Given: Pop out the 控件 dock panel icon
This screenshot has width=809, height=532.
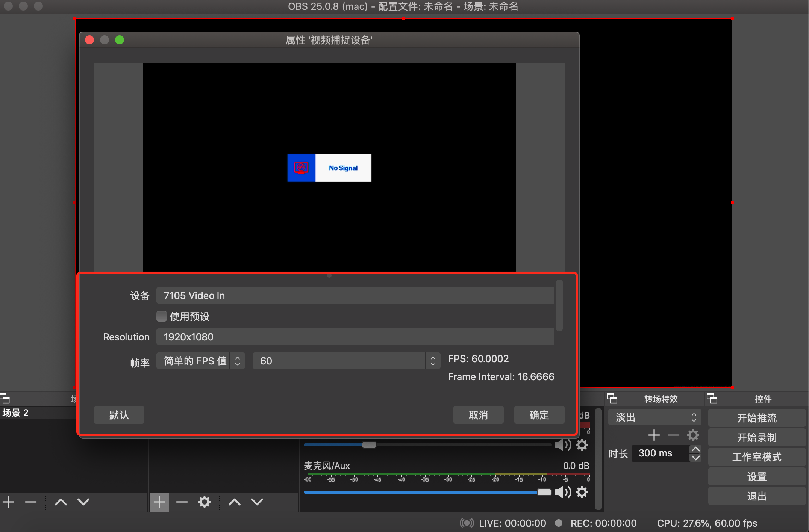Looking at the screenshot, I should click(712, 398).
